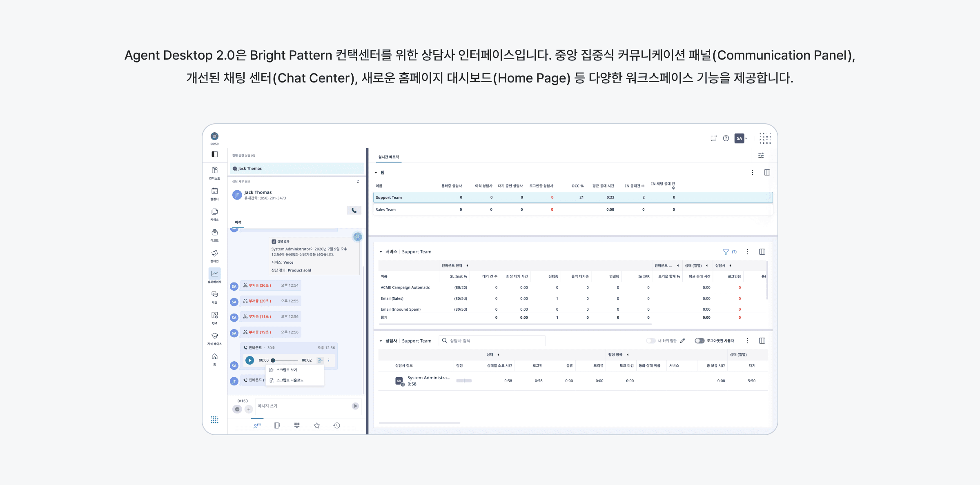Image resolution: width=980 pixels, height=485 pixels.
Task: Collapse the 팀 section
Action: [x=376, y=173]
